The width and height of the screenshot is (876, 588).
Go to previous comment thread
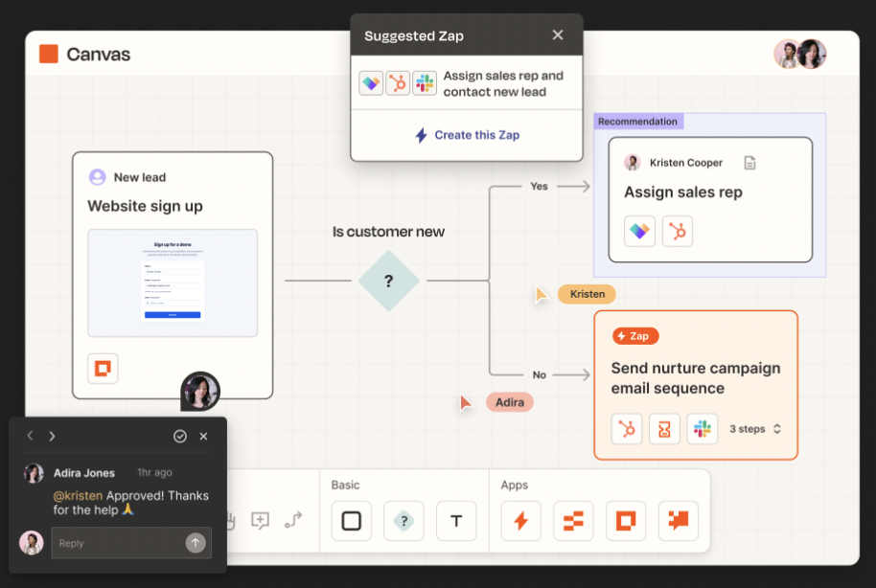pyautogui.click(x=30, y=437)
